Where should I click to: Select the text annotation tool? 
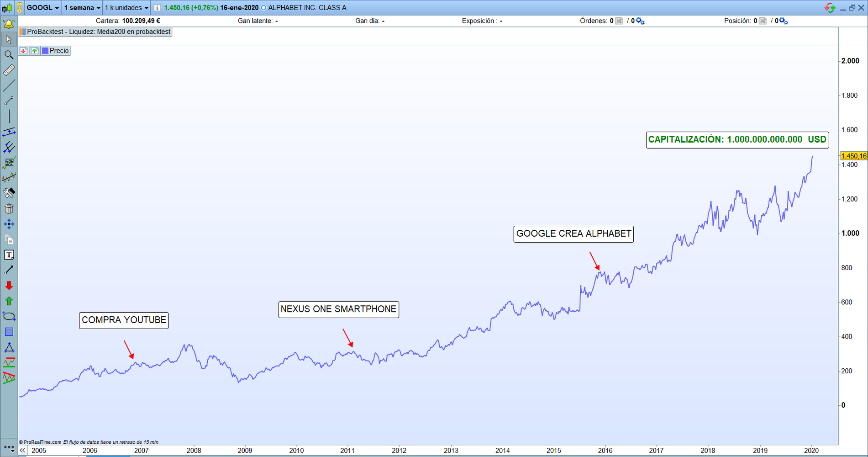pyautogui.click(x=9, y=255)
